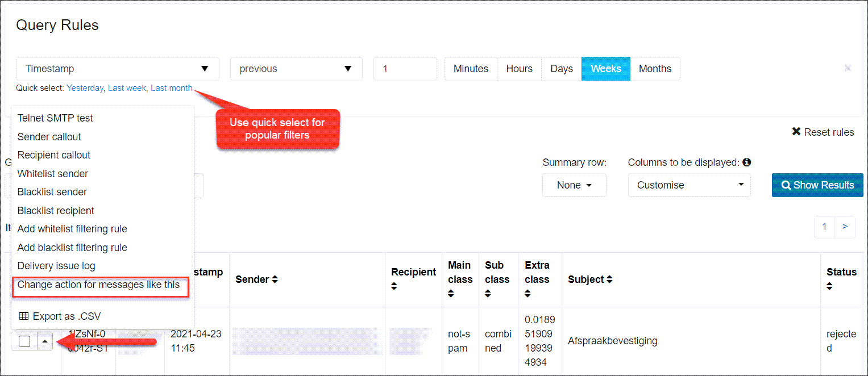
Task: Select Whitelist sender from the menu
Action: 53,174
